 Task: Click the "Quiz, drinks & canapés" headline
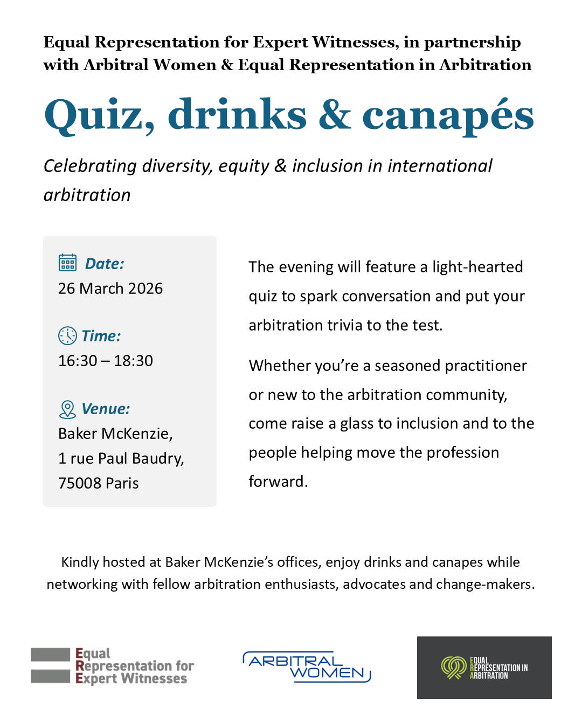pyautogui.click(x=289, y=115)
